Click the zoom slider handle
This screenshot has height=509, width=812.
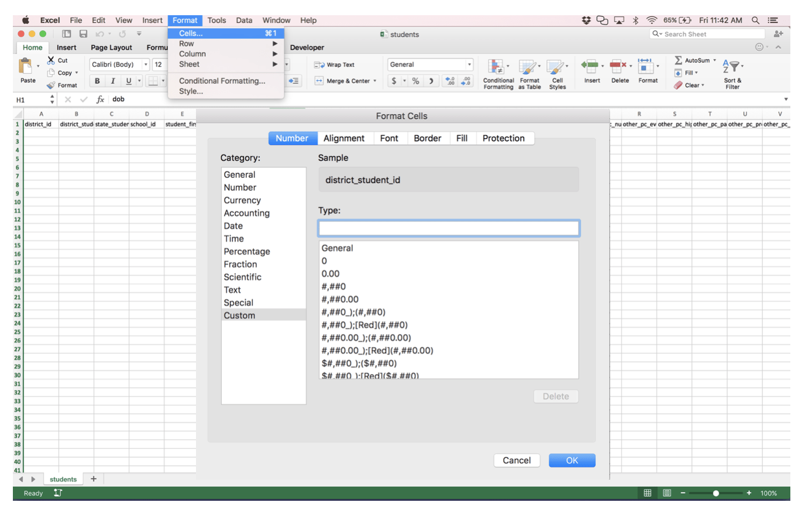click(715, 493)
